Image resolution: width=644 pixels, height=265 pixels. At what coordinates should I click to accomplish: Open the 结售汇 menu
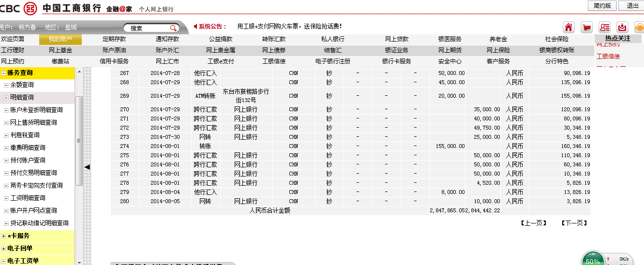(333, 50)
